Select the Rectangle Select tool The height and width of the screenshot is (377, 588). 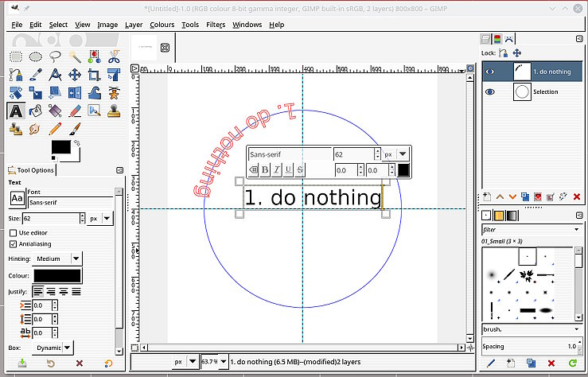tap(16, 57)
